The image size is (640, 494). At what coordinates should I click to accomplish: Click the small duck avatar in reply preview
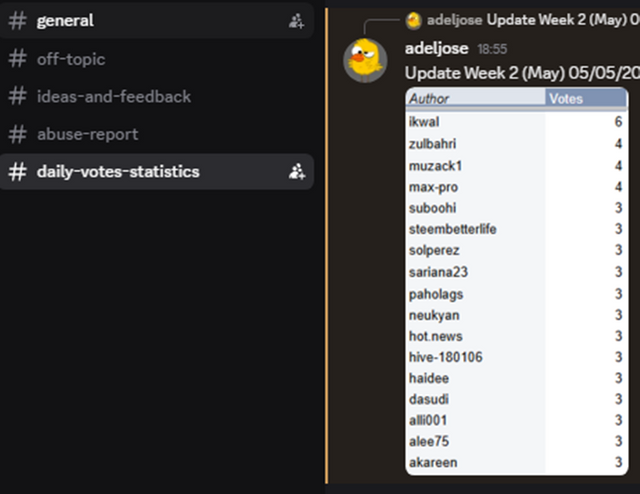pyautogui.click(x=413, y=20)
